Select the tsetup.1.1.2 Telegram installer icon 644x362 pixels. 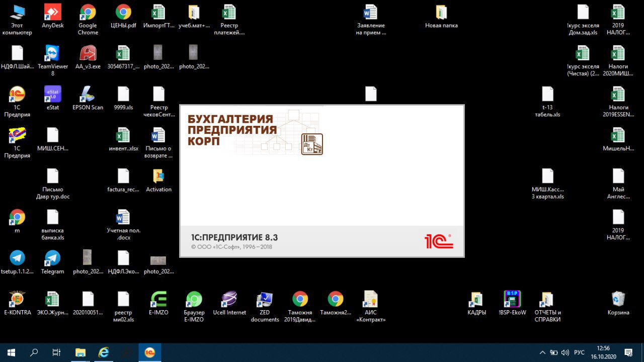tap(17, 262)
